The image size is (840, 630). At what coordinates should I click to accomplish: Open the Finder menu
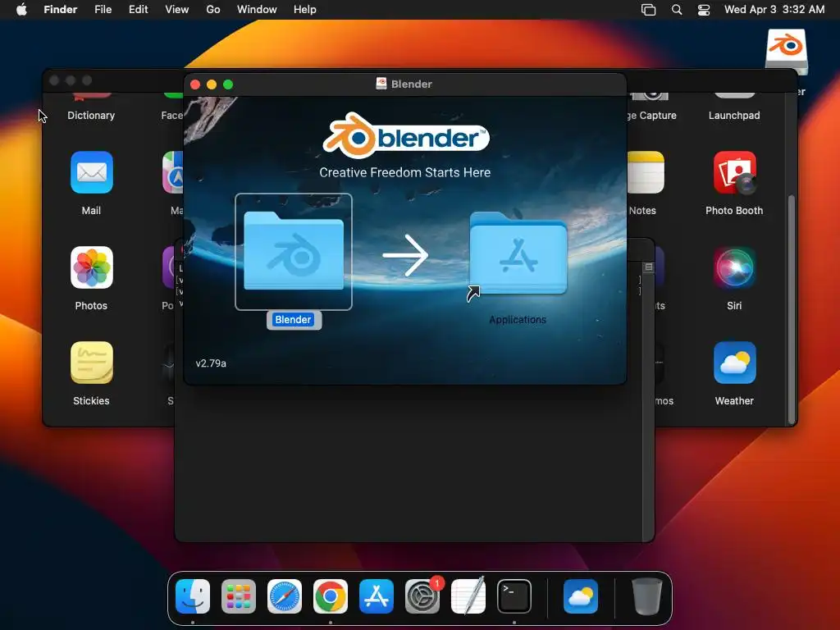[61, 10]
